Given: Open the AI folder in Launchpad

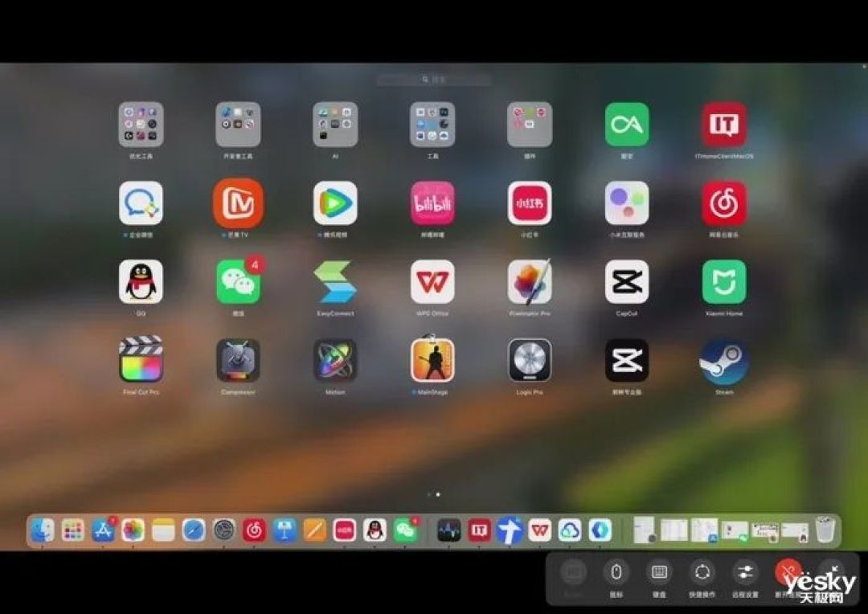Looking at the screenshot, I should coord(335,125).
